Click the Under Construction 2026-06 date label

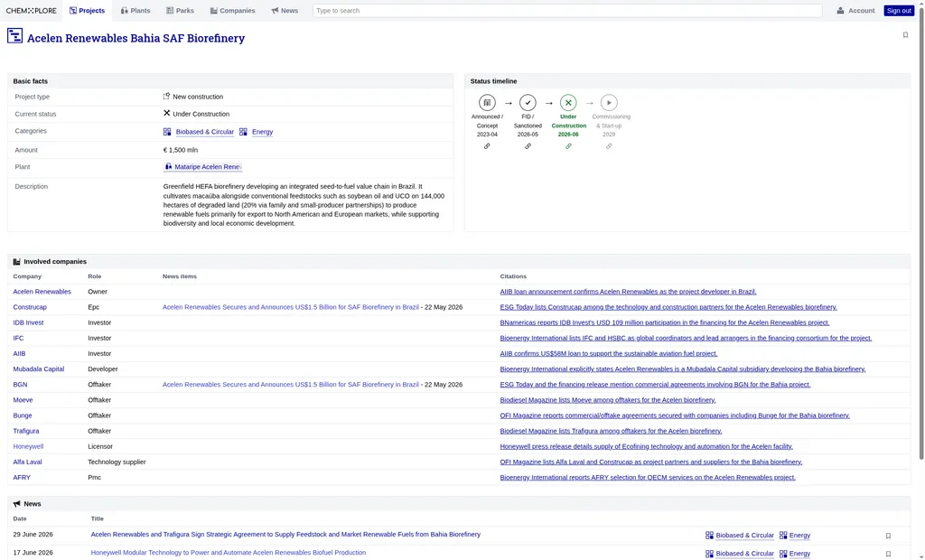(568, 135)
